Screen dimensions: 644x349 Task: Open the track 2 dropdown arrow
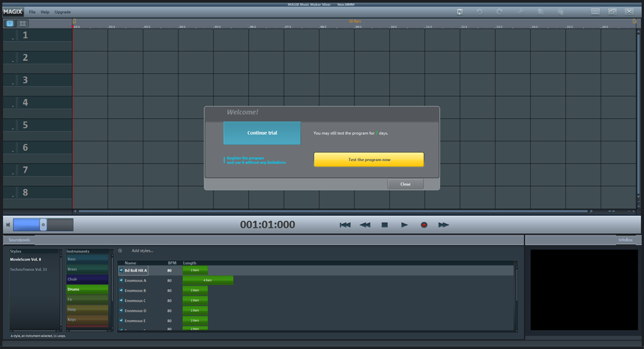[x=13, y=61]
